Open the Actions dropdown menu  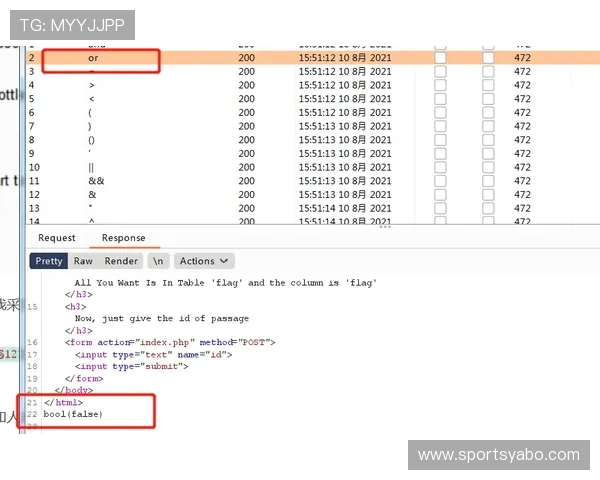pyautogui.click(x=204, y=261)
